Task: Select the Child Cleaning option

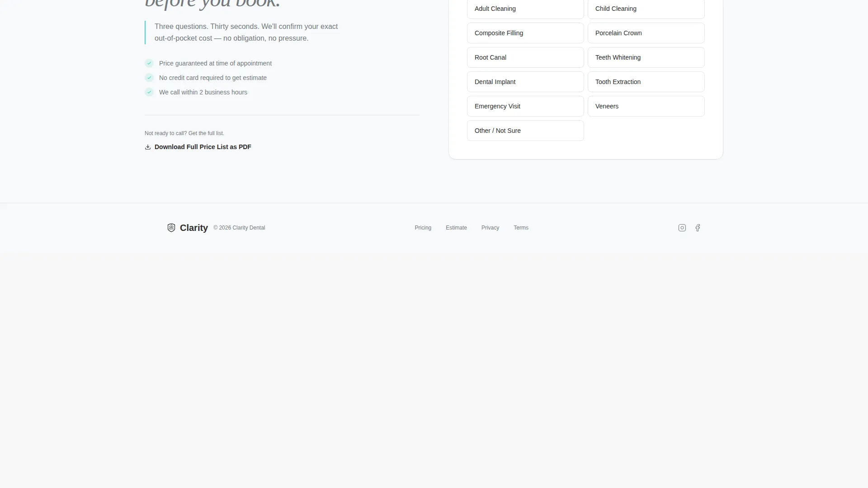Action: (646, 9)
